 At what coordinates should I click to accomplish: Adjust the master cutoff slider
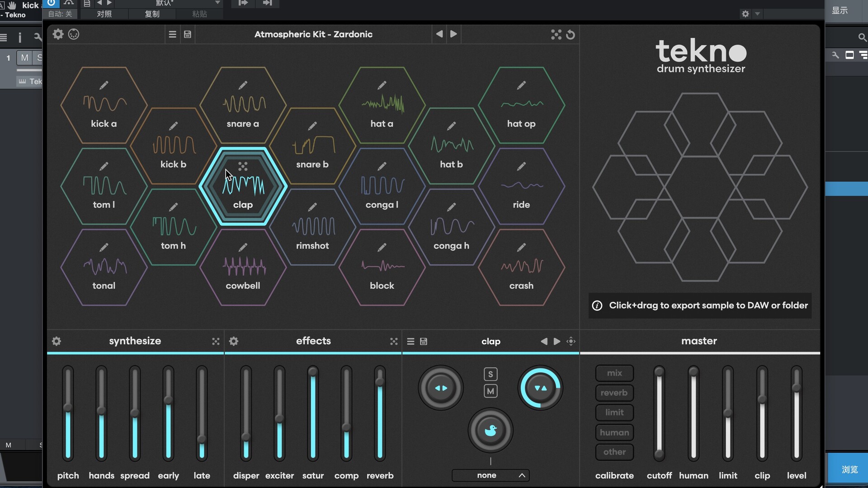point(659,413)
